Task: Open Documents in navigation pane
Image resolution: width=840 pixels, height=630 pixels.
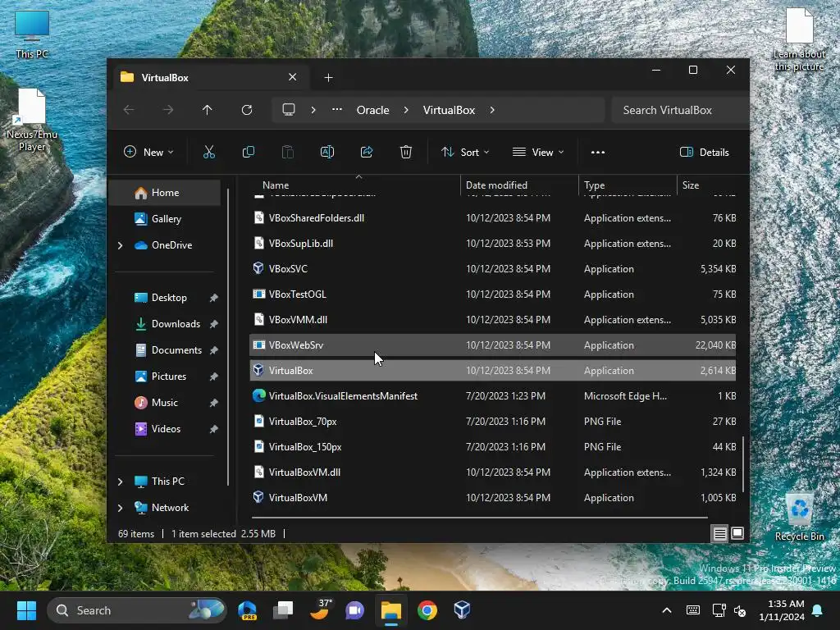Action: tap(176, 350)
